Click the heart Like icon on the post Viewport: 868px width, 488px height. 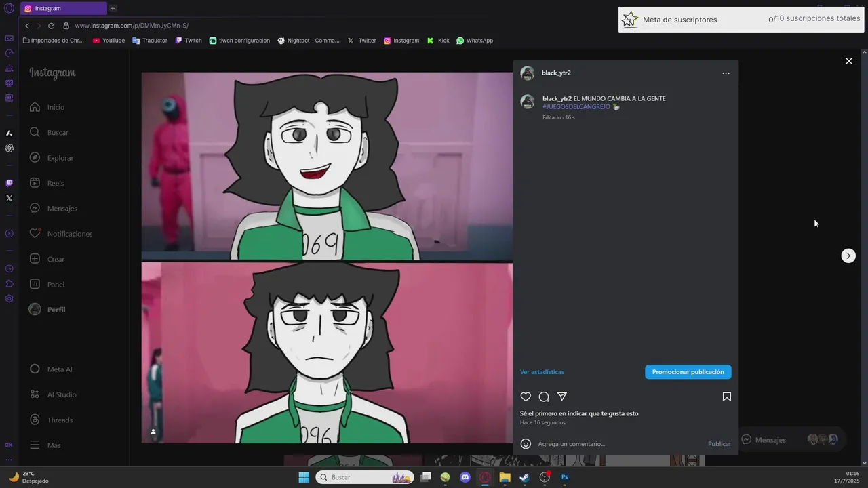coord(526,397)
